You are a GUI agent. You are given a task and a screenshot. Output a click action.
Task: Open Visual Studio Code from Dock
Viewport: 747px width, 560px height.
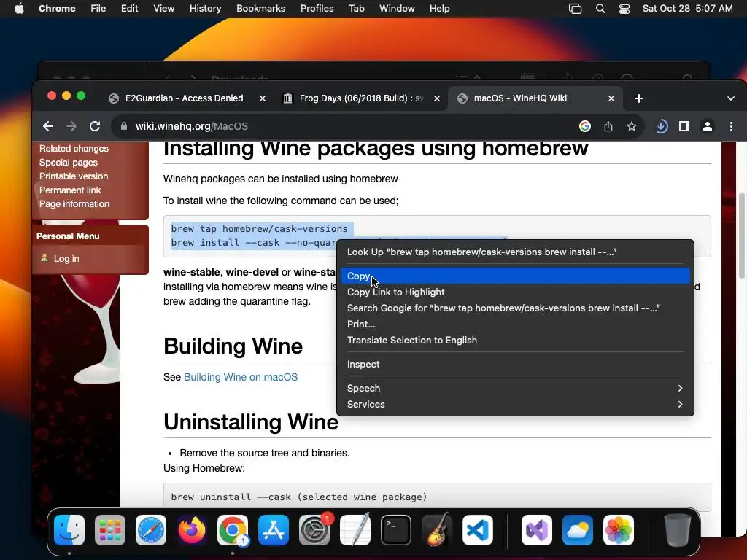click(x=477, y=530)
